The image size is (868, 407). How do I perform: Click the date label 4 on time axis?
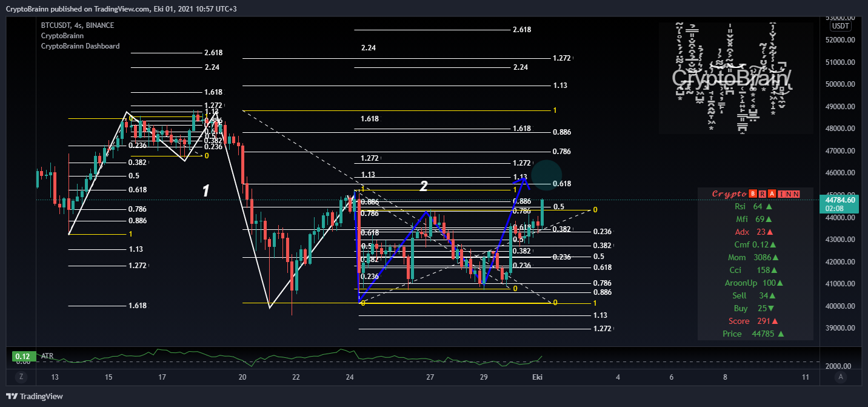[618, 377]
